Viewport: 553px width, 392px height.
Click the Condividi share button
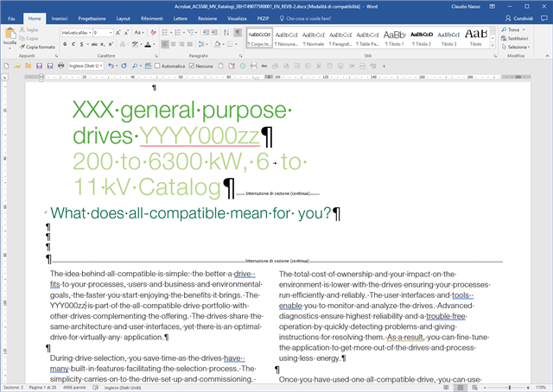pyautogui.click(x=519, y=18)
